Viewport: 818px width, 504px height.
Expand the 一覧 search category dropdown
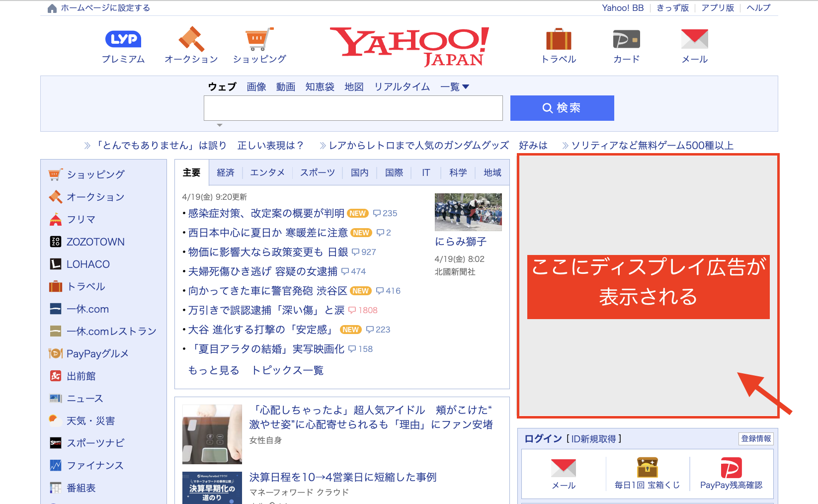click(x=455, y=87)
